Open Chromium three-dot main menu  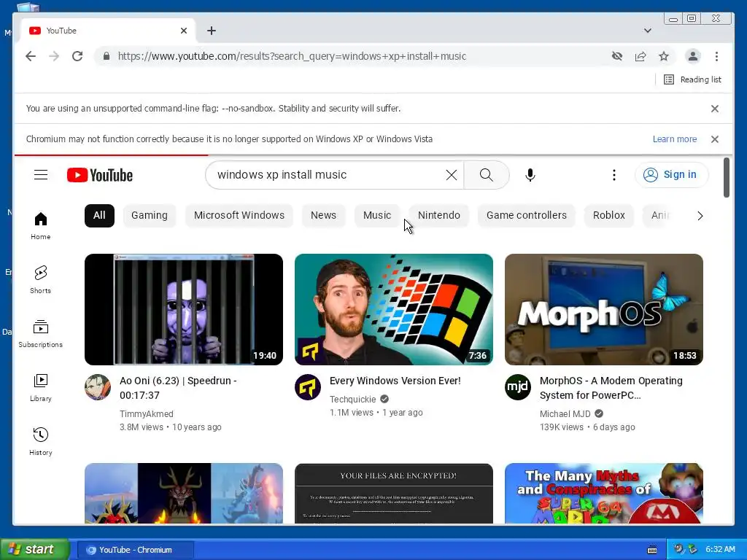click(716, 56)
